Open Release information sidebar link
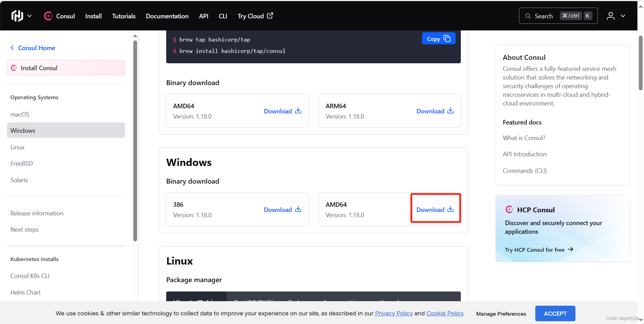The width and height of the screenshot is (644, 324). 37,213
